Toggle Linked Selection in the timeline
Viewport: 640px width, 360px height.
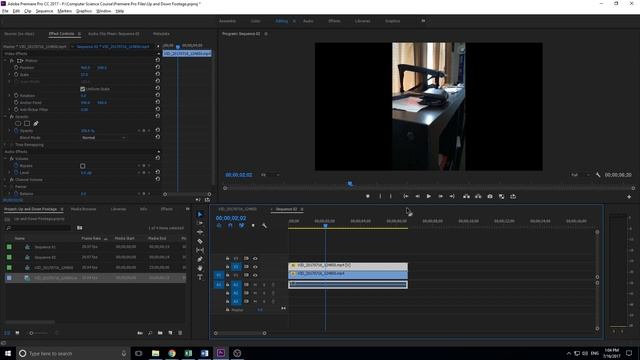click(242, 225)
